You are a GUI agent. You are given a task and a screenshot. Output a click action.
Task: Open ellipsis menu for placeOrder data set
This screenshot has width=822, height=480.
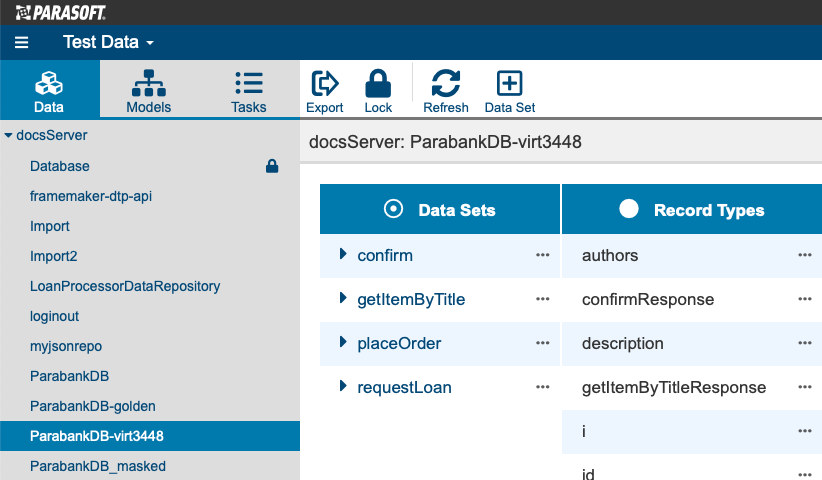[543, 343]
